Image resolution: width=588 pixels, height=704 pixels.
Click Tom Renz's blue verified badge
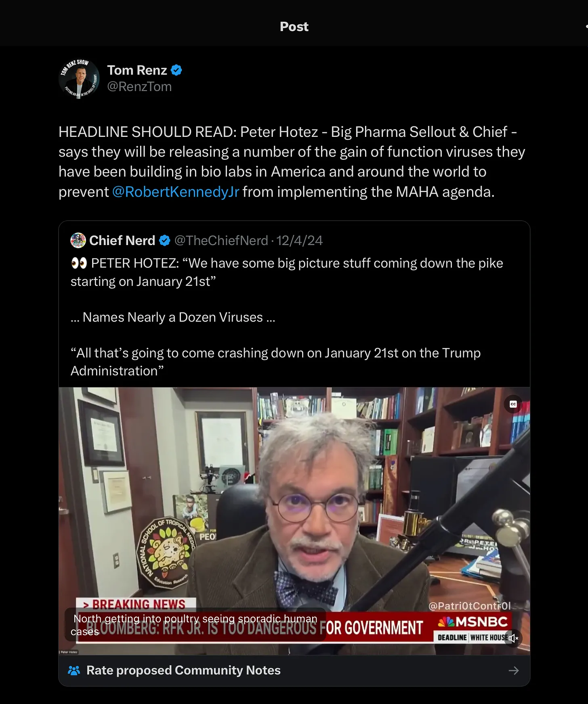(176, 70)
